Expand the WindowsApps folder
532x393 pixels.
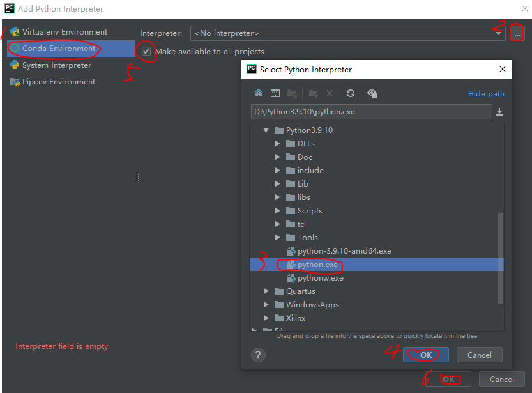tap(266, 305)
